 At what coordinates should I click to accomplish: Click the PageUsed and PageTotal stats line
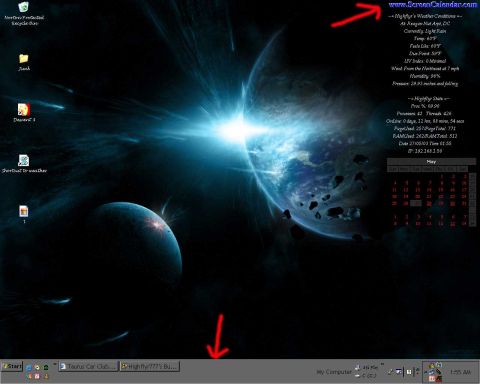[x=425, y=128]
